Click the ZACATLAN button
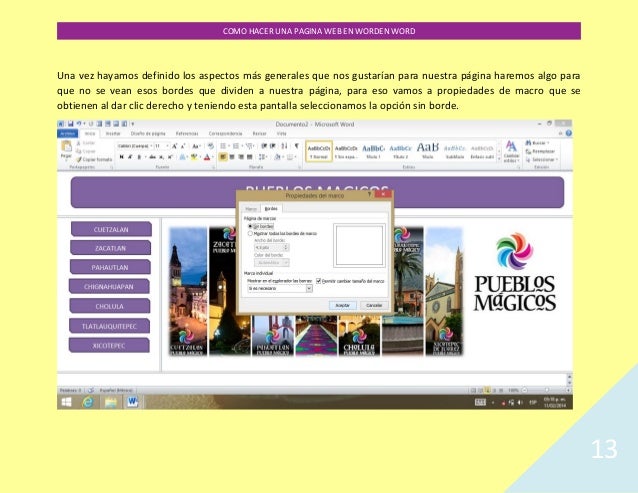The width and height of the screenshot is (638, 493). click(x=110, y=248)
